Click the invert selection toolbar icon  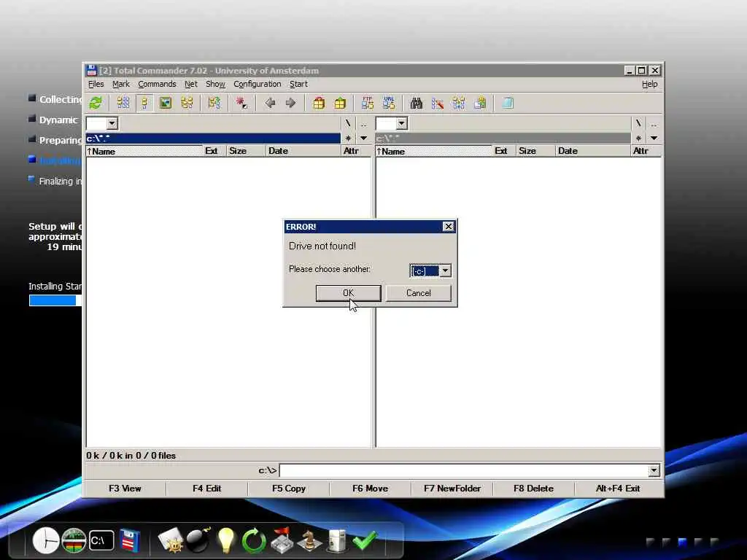coord(214,103)
